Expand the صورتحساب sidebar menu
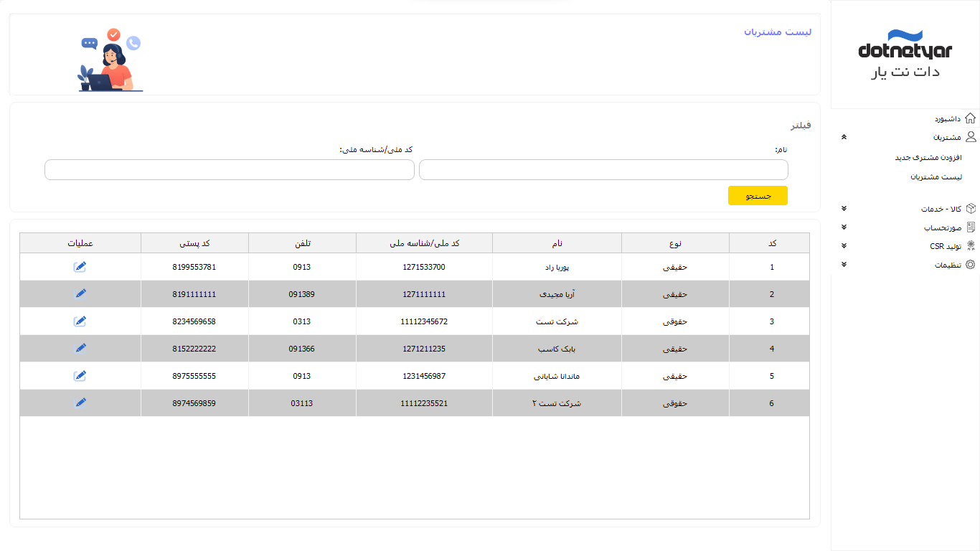Viewport: 980px width, 551px height. [844, 227]
